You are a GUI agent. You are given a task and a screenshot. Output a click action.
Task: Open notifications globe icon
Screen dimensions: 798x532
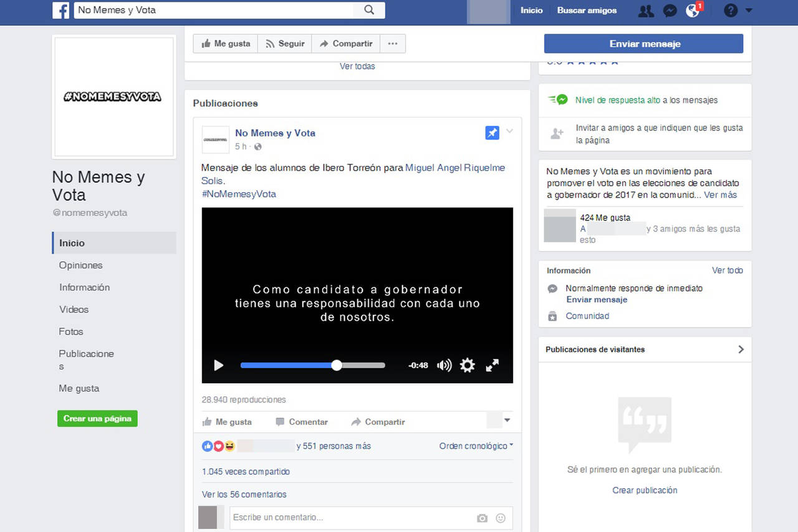click(692, 11)
